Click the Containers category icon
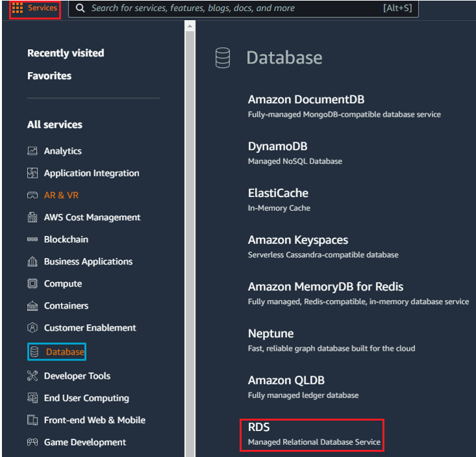 (x=32, y=306)
